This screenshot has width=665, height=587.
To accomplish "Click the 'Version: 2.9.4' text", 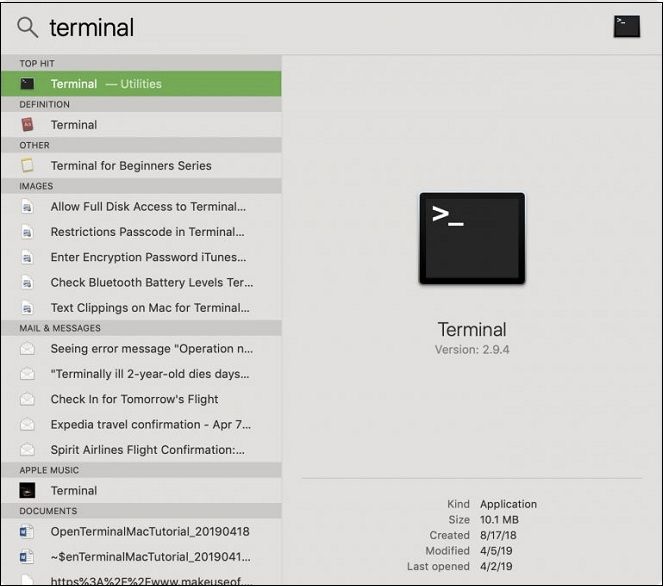I will tap(472, 349).
